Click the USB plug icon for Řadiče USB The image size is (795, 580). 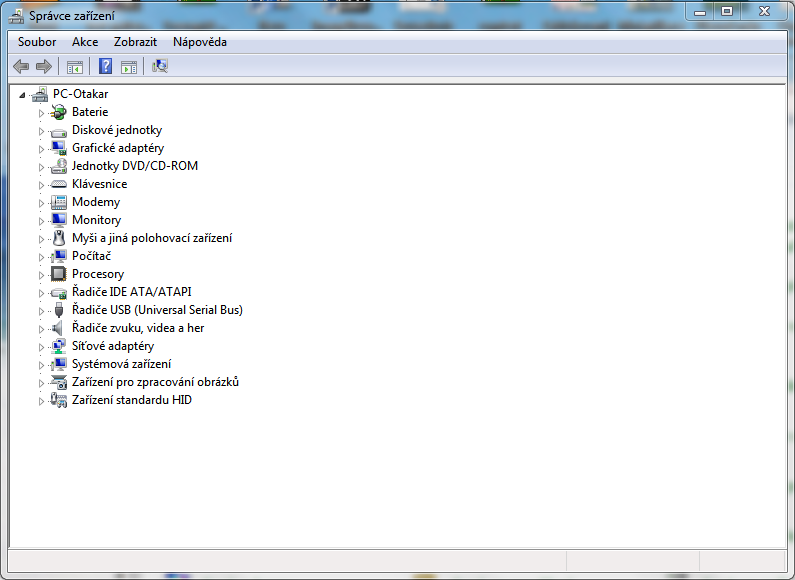point(59,310)
